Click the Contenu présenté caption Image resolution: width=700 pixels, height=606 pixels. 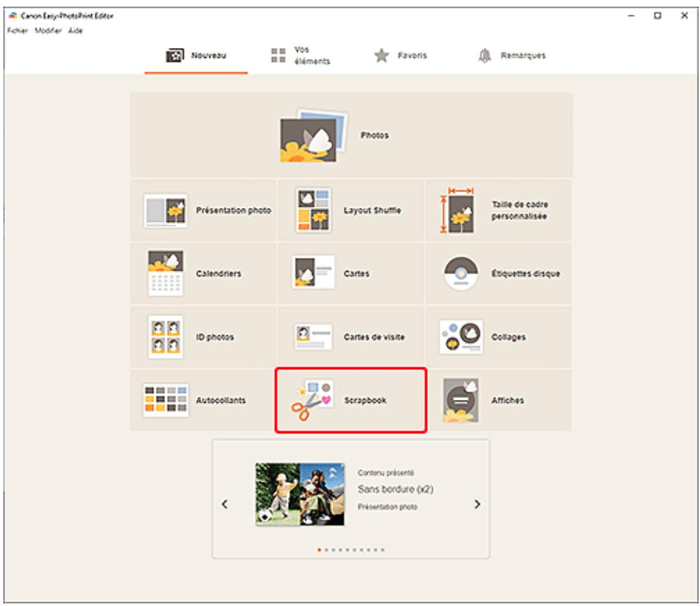[386, 473]
